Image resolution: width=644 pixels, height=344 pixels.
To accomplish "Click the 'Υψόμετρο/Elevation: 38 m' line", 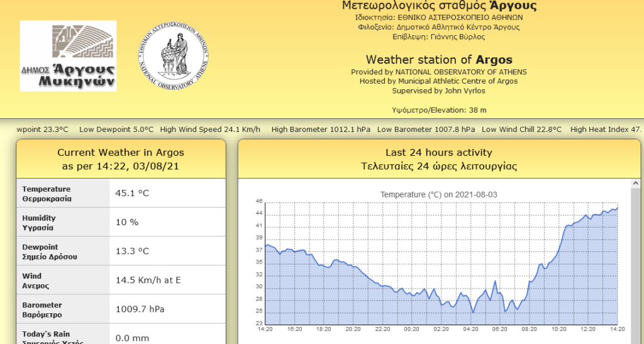I will click(438, 110).
